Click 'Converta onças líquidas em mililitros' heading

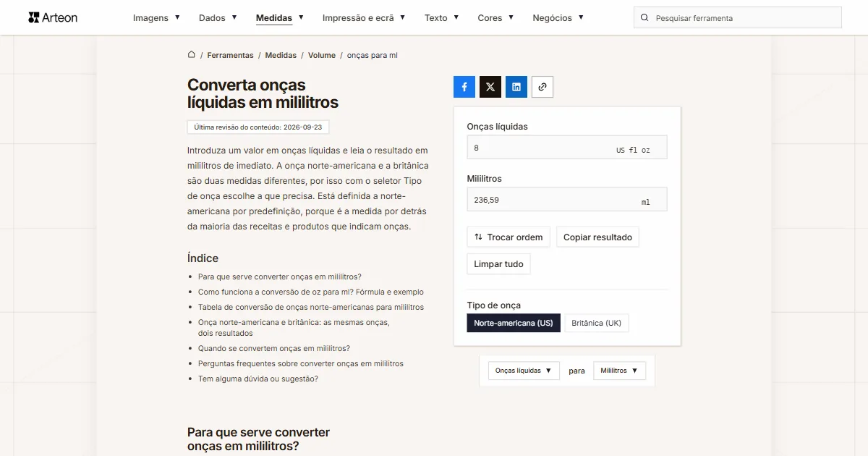[263, 93]
